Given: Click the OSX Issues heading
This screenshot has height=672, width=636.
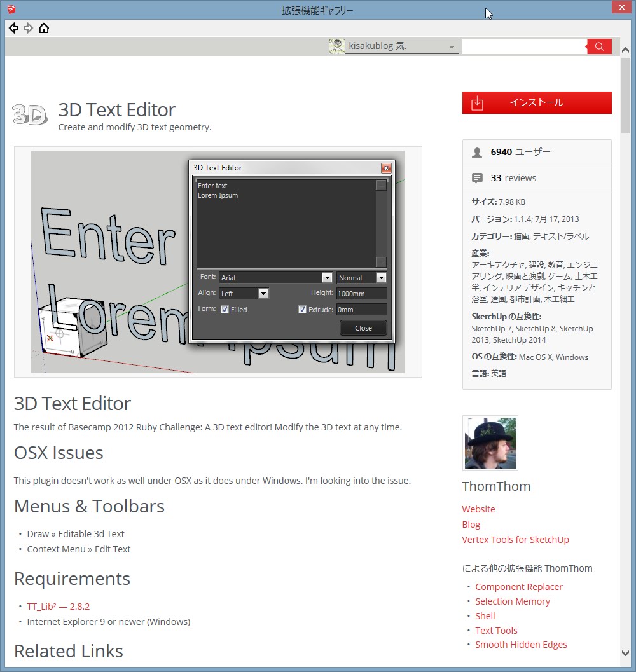Looking at the screenshot, I should pos(59,453).
